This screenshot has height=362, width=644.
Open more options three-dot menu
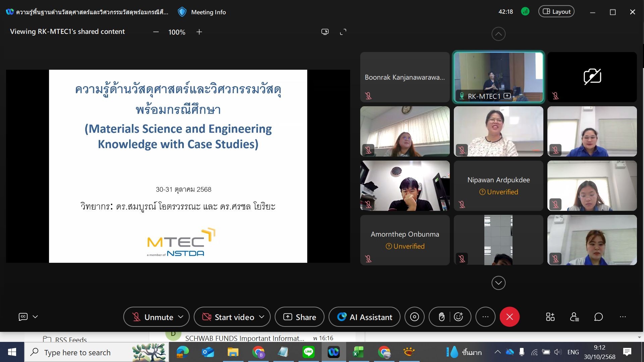[485, 317]
